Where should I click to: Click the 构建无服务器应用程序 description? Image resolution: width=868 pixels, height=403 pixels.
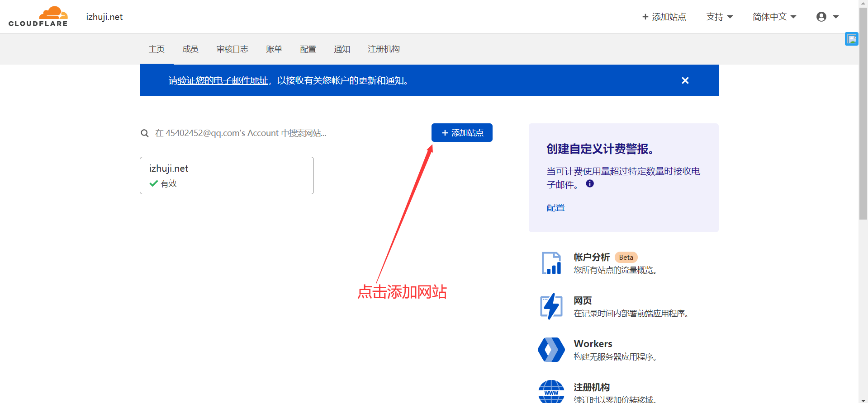point(615,356)
